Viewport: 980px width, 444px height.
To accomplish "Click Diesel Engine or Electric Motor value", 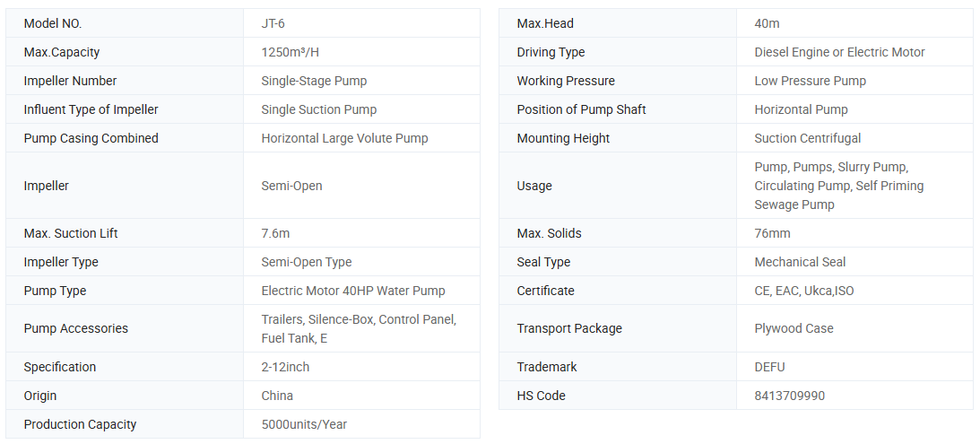I will point(839,52).
